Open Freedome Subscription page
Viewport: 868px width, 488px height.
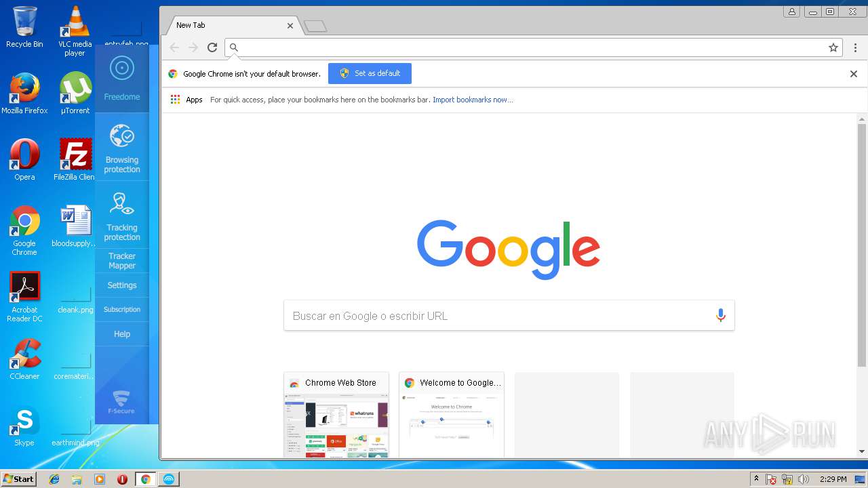coord(122,310)
